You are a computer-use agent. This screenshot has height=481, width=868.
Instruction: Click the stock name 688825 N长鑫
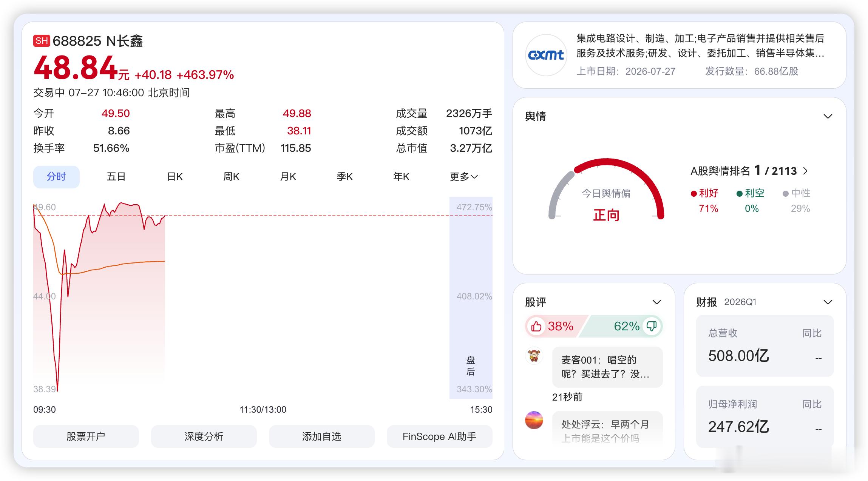[97, 41]
